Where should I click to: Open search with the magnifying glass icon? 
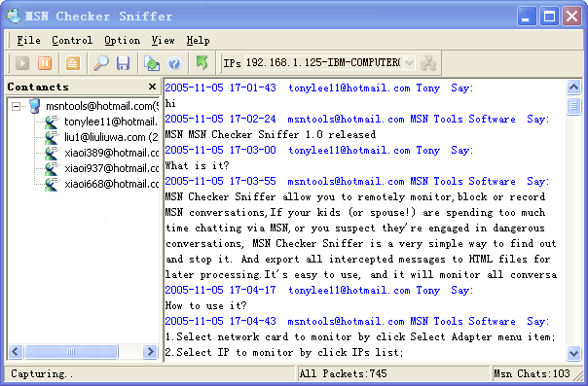(101, 63)
